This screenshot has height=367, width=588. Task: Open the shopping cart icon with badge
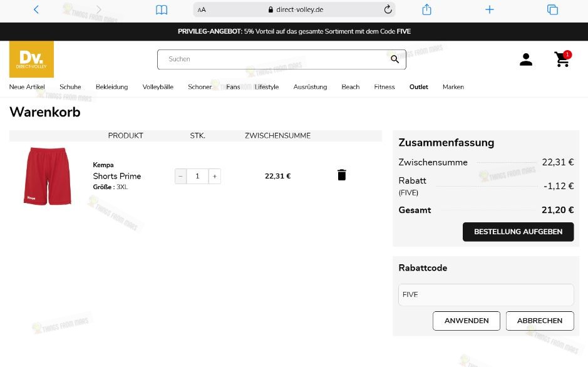(x=562, y=59)
